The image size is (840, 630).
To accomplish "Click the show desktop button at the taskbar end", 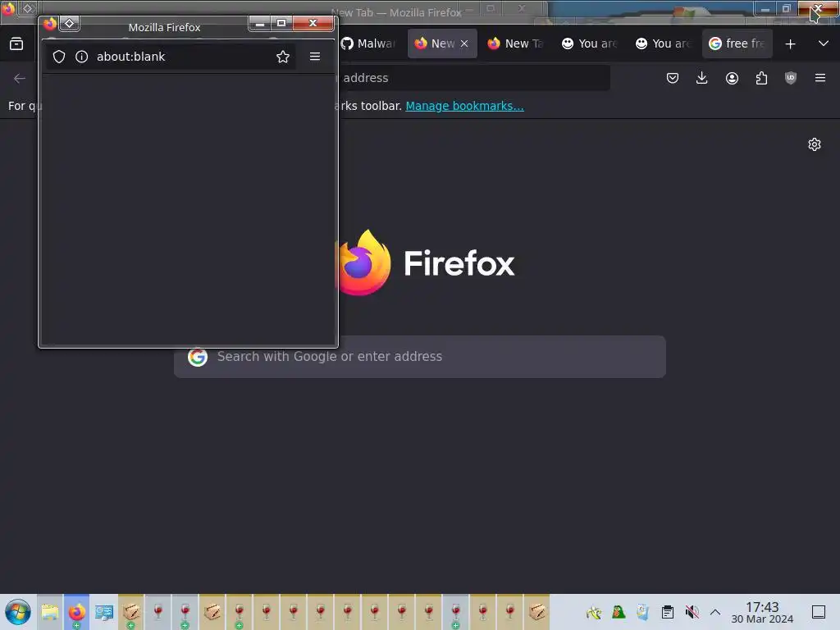I will [819, 612].
